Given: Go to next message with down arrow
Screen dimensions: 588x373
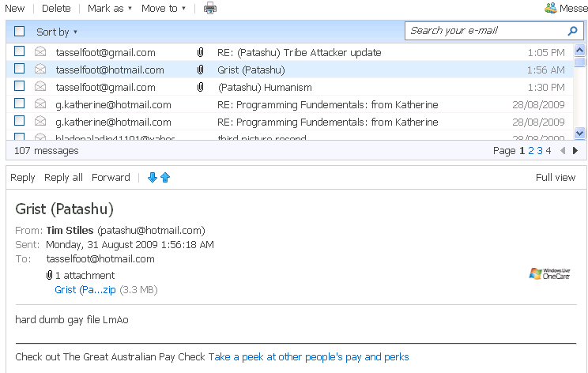Looking at the screenshot, I should (x=153, y=178).
